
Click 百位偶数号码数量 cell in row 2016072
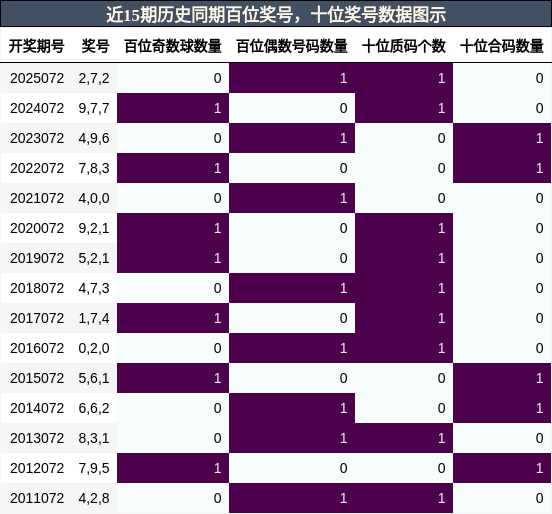pos(292,348)
